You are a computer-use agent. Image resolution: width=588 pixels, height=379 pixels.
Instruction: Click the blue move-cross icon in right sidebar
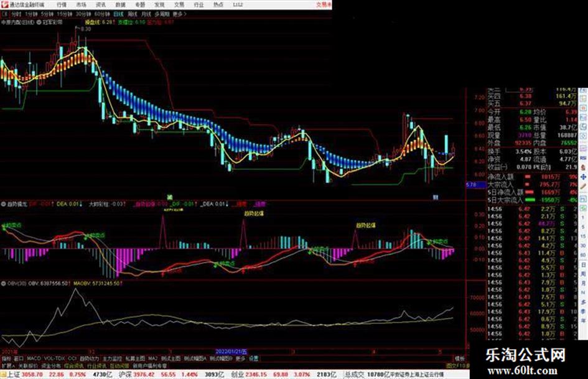583,177
